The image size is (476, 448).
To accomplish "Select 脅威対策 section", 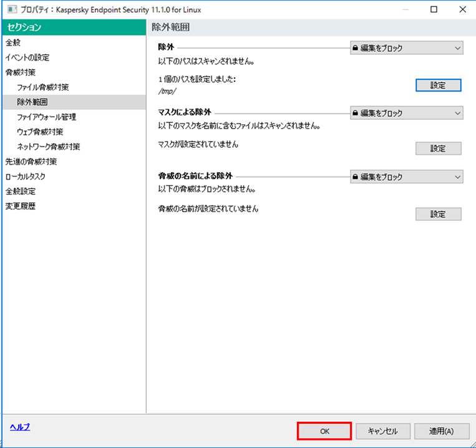I will [x=74, y=72].
